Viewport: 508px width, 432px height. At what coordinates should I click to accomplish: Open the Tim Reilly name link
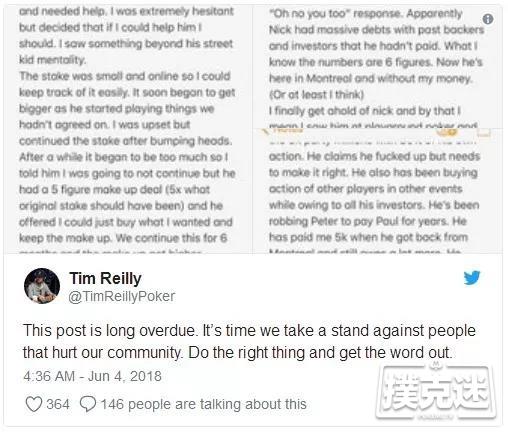(x=105, y=278)
